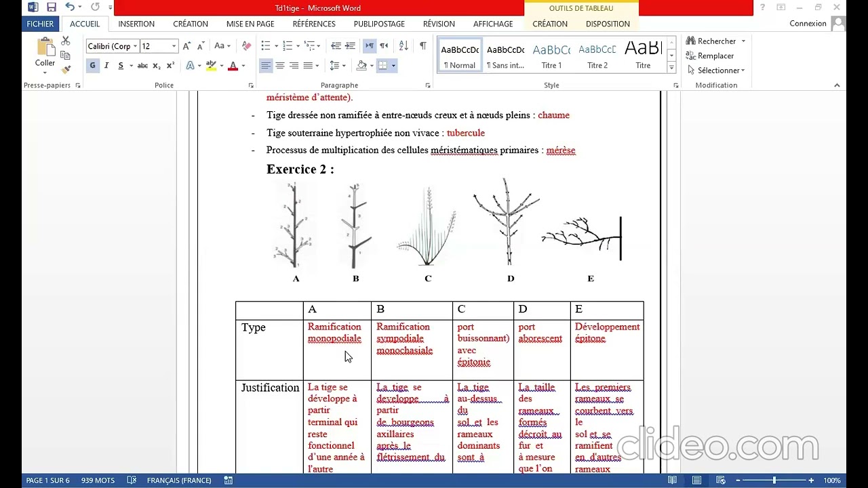The width and height of the screenshot is (868, 488).
Task: Expand the Sélectionner dropdown
Action: (x=743, y=70)
